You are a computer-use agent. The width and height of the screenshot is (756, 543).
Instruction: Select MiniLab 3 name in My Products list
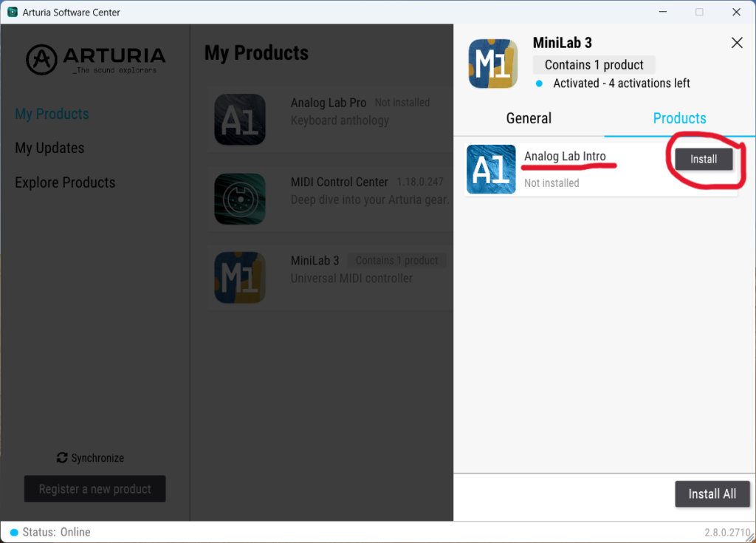coord(315,261)
